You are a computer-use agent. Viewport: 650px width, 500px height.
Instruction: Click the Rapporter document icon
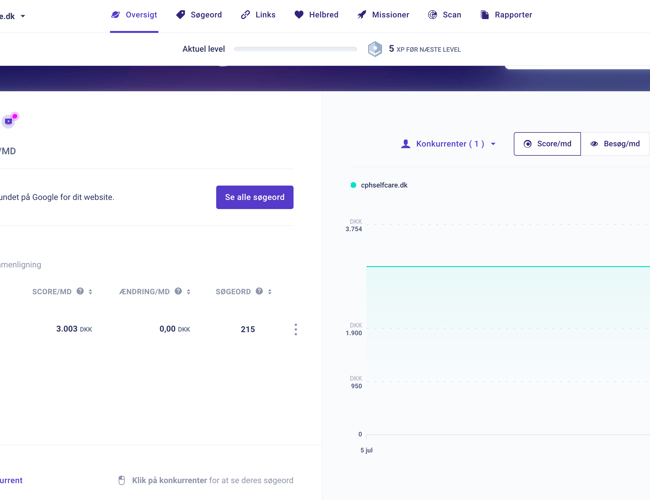click(x=485, y=15)
